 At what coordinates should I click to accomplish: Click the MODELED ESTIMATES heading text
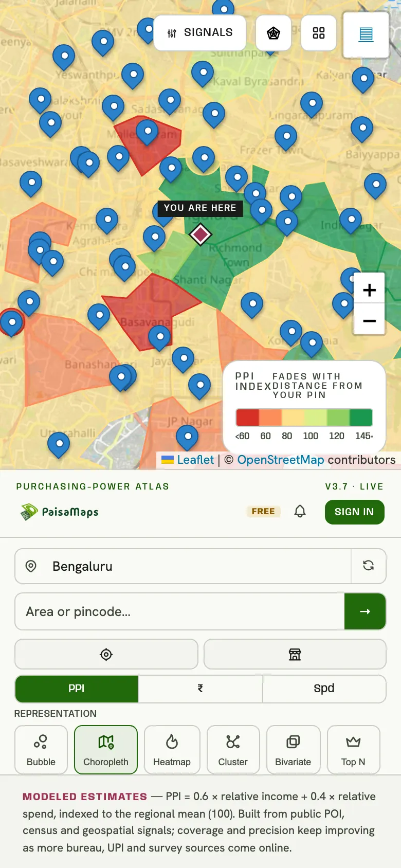[85, 797]
